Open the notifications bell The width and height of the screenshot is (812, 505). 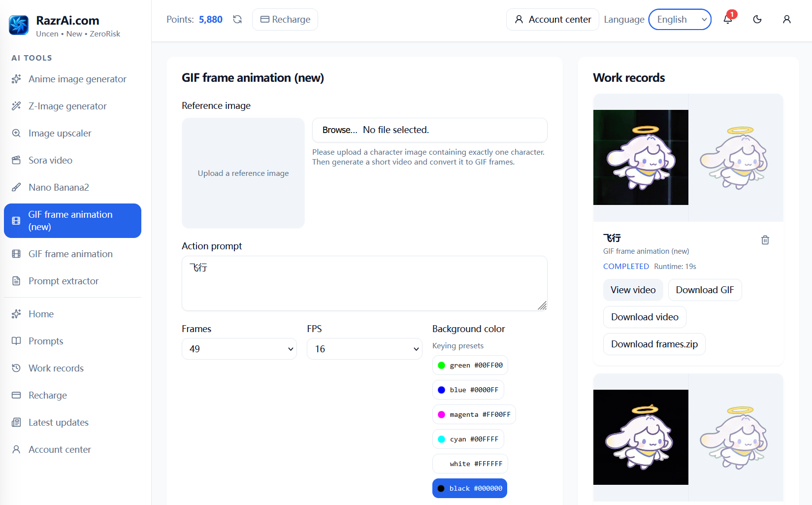[727, 19]
